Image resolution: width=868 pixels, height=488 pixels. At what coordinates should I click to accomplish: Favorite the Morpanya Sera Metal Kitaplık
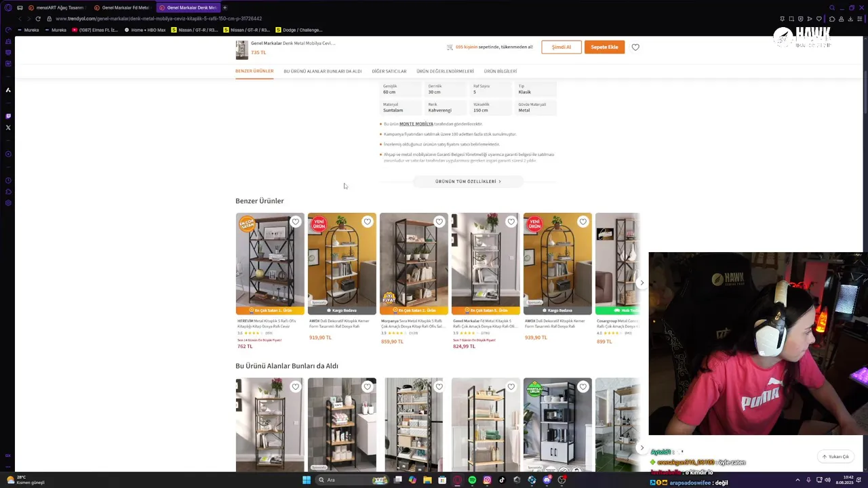click(x=439, y=222)
